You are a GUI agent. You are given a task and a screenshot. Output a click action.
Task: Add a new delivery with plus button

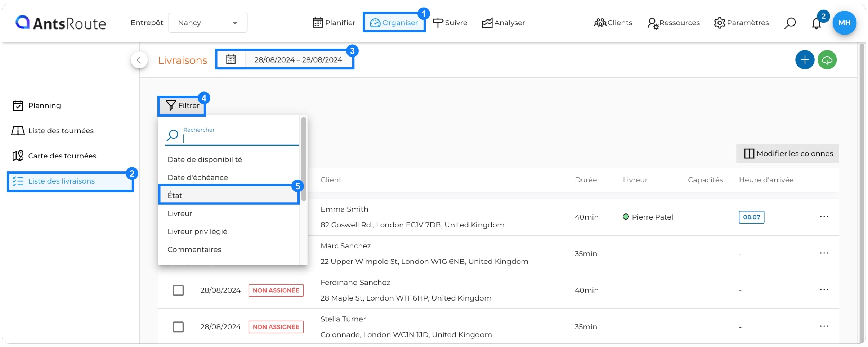(x=805, y=60)
